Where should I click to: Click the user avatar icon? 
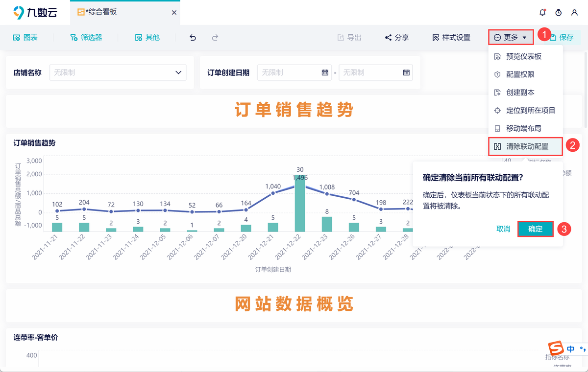tap(574, 12)
